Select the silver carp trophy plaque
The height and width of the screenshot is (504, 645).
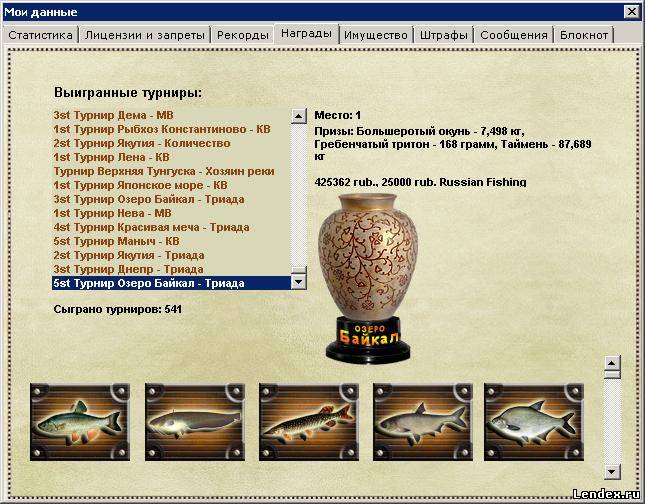click(423, 422)
